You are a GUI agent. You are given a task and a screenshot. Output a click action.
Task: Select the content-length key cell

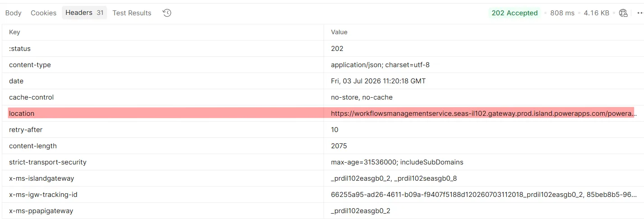pos(163,146)
